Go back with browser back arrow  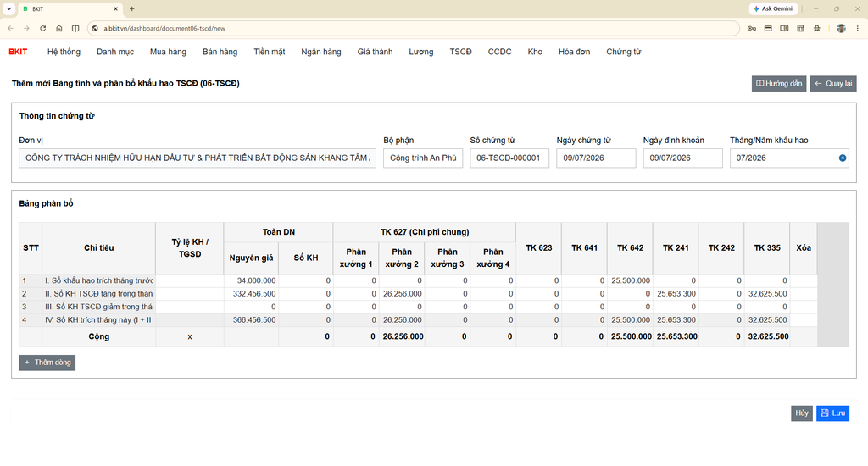[x=10, y=28]
